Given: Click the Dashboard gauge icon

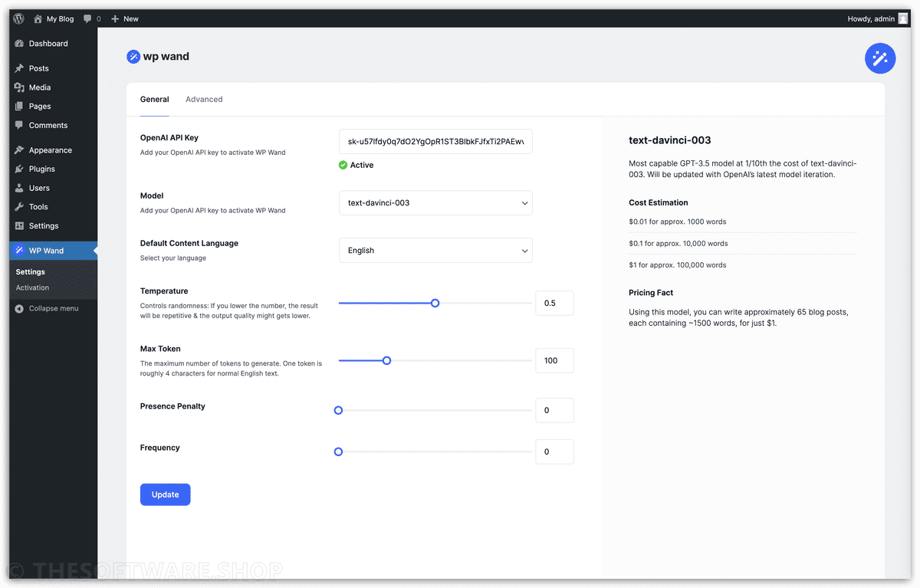Looking at the screenshot, I should (x=19, y=44).
